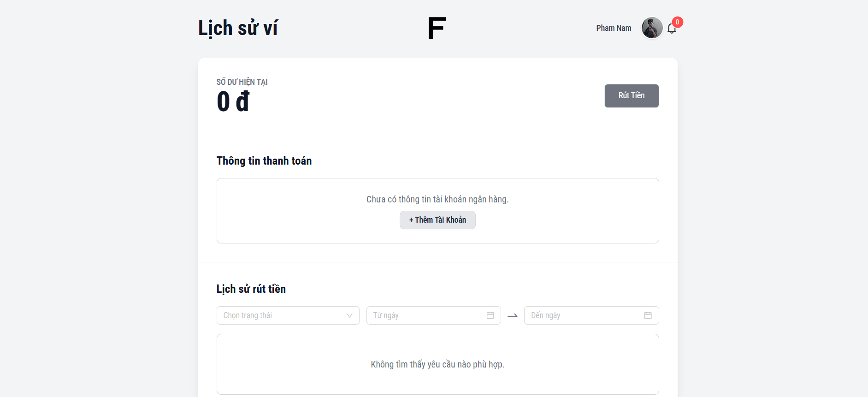
Task: Click the Thông tin thanh toán heading
Action: (x=264, y=161)
